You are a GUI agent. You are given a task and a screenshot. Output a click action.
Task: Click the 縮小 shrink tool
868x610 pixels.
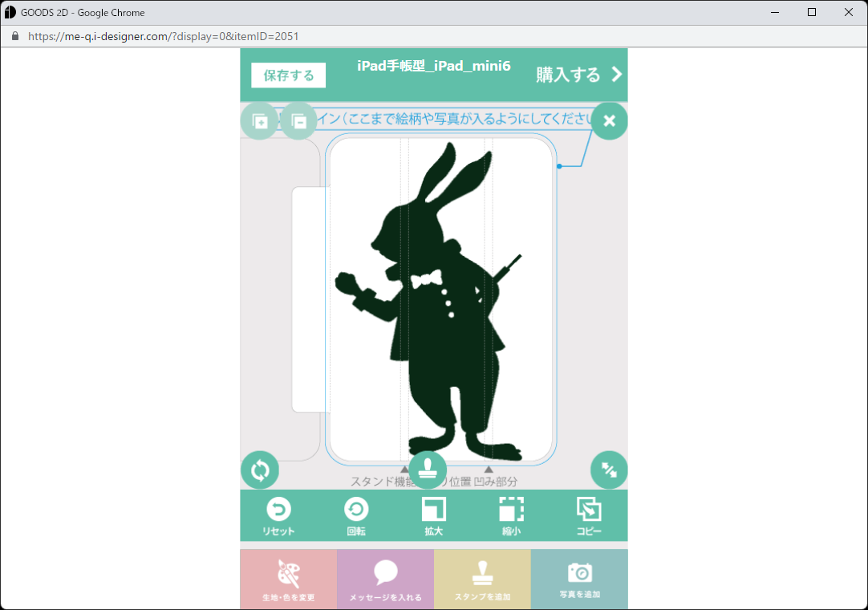pyautogui.click(x=511, y=516)
